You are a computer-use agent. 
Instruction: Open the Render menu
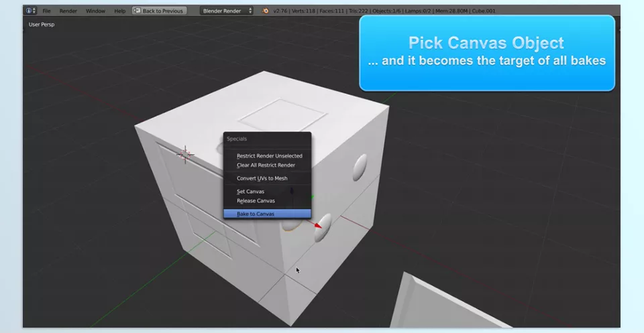pyautogui.click(x=68, y=11)
